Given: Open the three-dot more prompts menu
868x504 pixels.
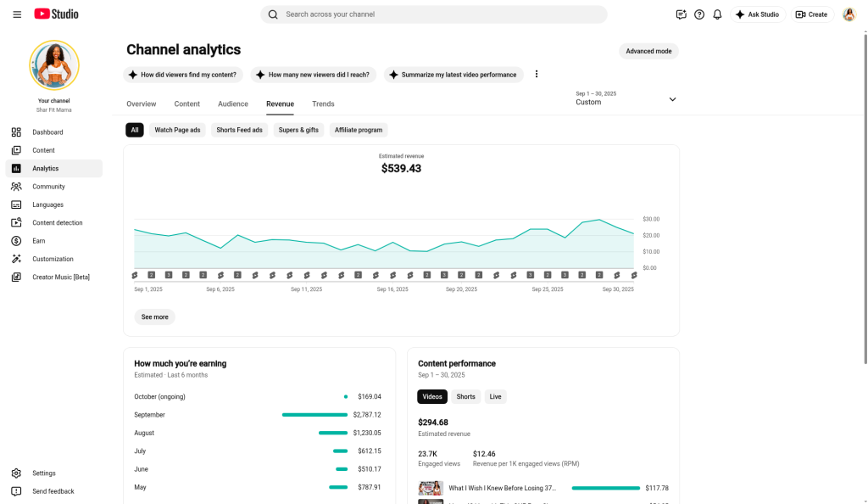Looking at the screenshot, I should tap(537, 74).
